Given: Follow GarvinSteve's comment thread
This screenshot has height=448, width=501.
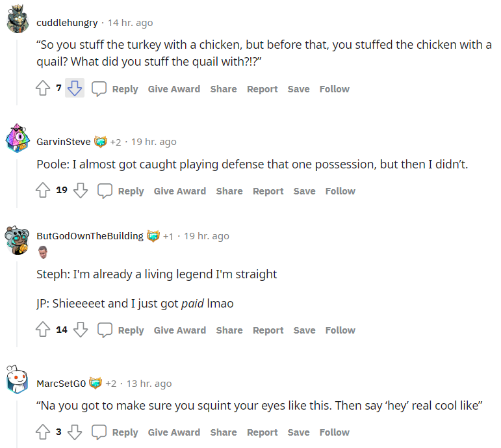Looking at the screenshot, I should click(340, 191).
